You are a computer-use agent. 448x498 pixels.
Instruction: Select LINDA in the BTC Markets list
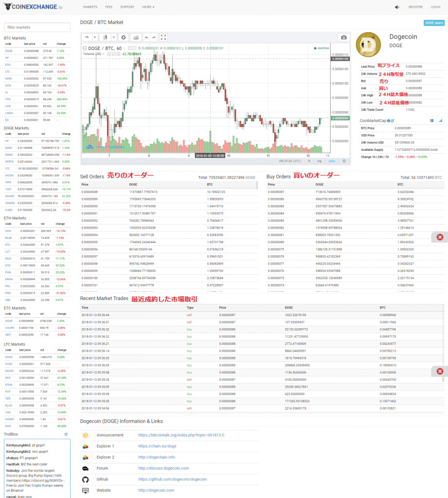[9, 113]
